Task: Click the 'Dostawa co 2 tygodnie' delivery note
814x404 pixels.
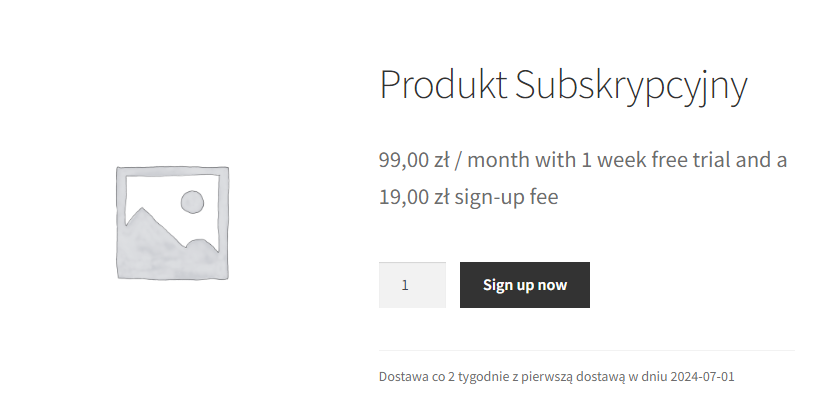Action: point(444,376)
